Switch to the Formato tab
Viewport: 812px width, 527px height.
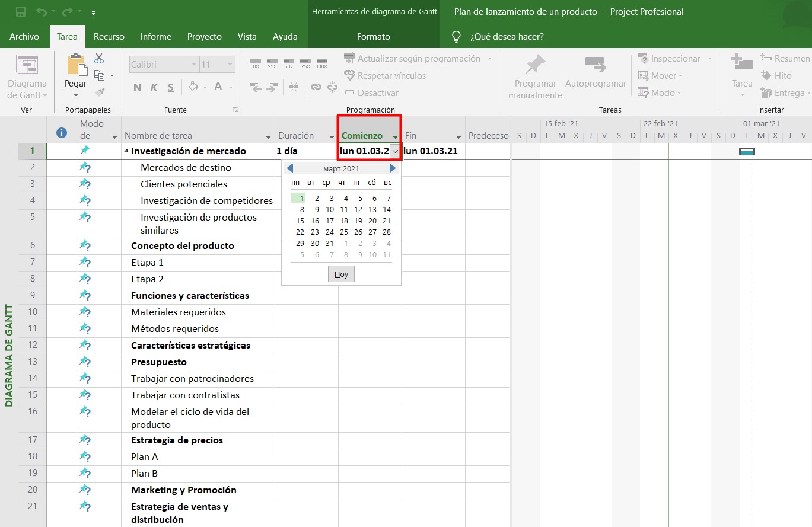[x=374, y=37]
